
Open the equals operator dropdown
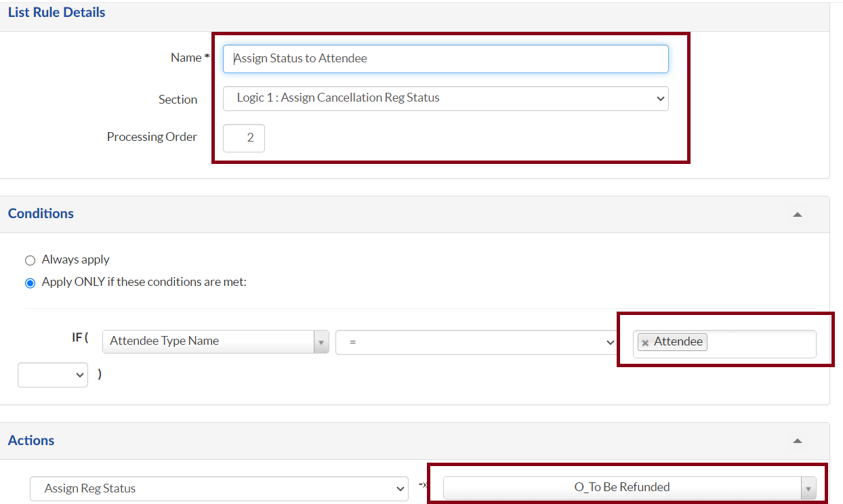tap(476, 343)
